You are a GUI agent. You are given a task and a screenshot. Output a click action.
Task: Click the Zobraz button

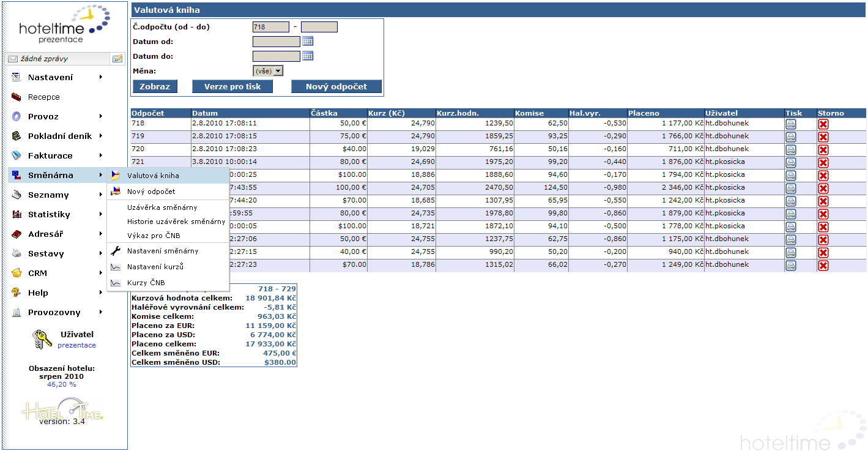click(x=155, y=86)
